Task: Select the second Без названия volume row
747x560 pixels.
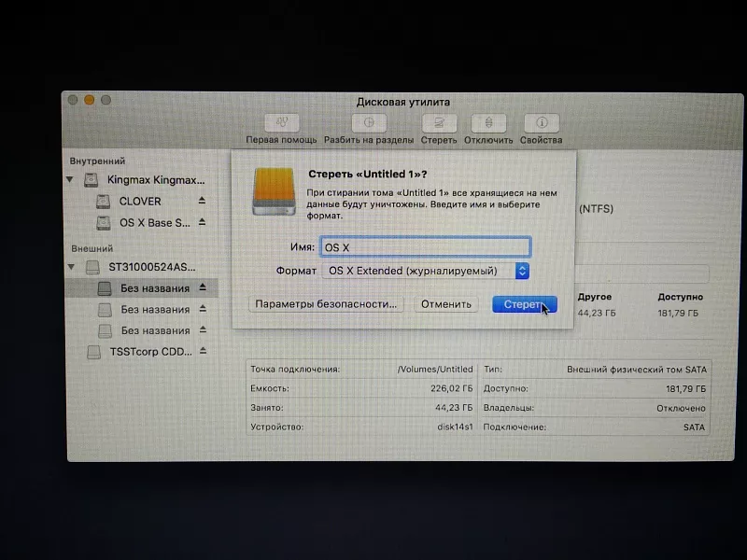Action: tap(142, 310)
